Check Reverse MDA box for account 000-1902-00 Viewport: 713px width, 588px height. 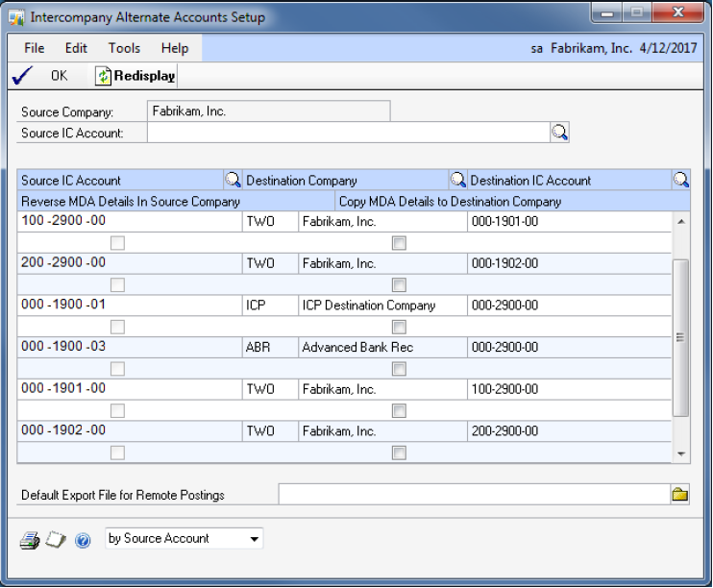[117, 453]
